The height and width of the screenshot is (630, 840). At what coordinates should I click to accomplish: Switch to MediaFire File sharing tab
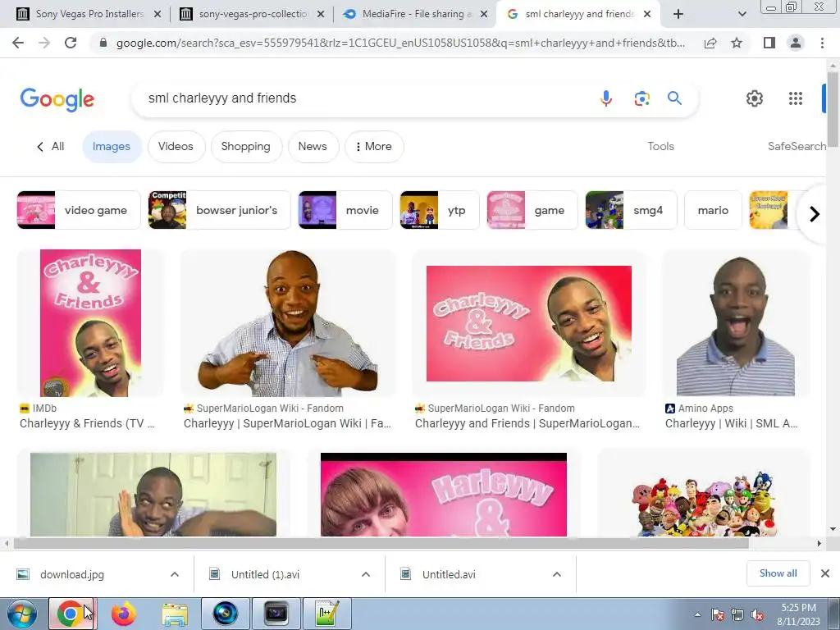(x=414, y=14)
